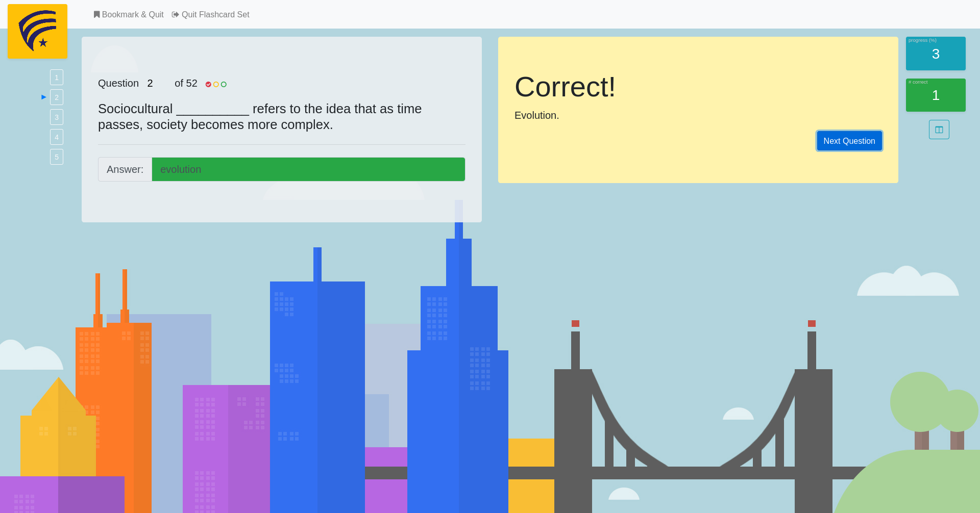Select the red checked difficulty circle
Image resolution: width=980 pixels, height=513 pixels.
(208, 84)
